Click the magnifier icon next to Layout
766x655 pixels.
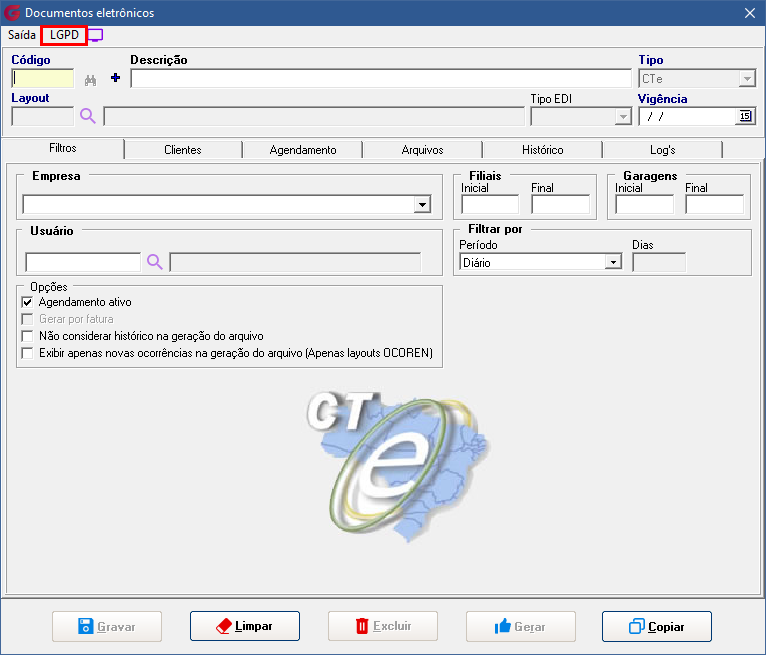88,116
